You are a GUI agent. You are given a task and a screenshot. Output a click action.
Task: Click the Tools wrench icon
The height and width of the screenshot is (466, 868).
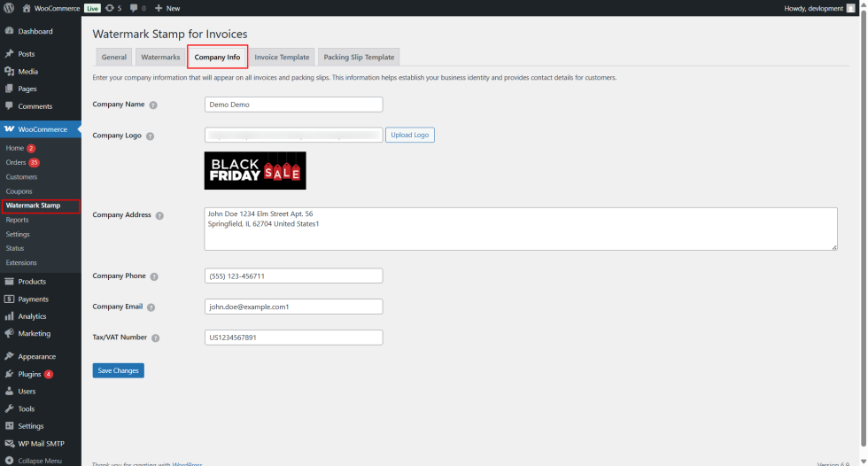click(x=9, y=408)
